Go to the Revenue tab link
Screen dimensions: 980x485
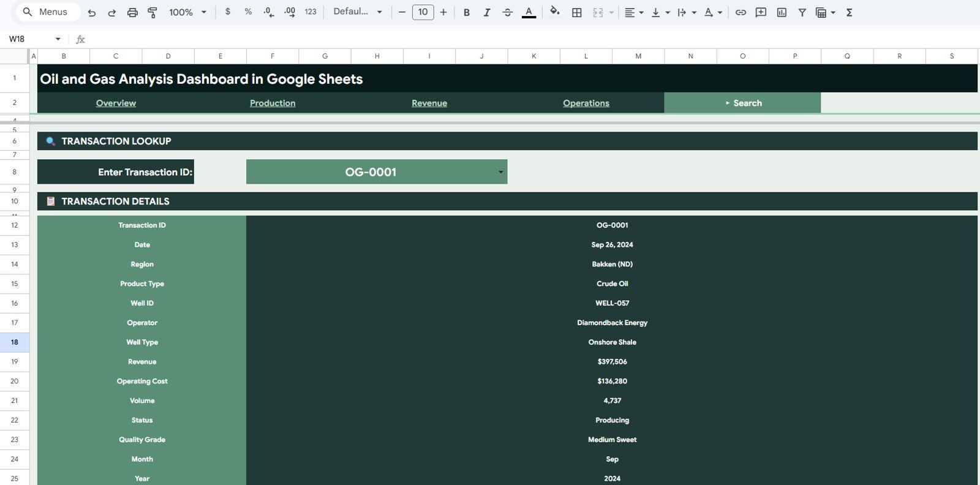pos(429,103)
